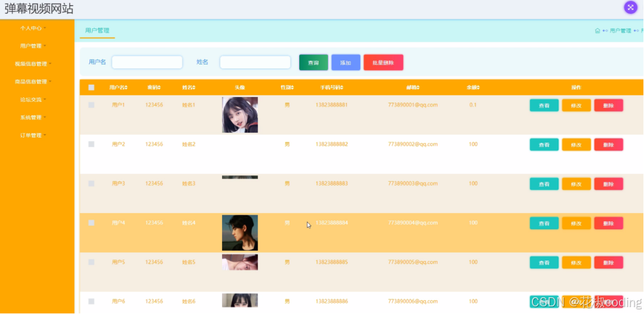Click the 用户名 search input field
Viewport: 644px width, 314px height.
[x=147, y=62]
